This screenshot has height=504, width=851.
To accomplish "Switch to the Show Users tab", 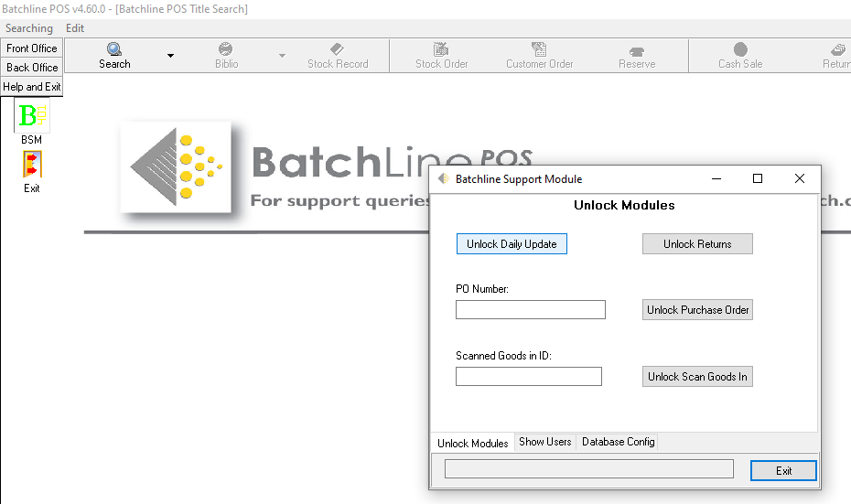I will coord(544,442).
